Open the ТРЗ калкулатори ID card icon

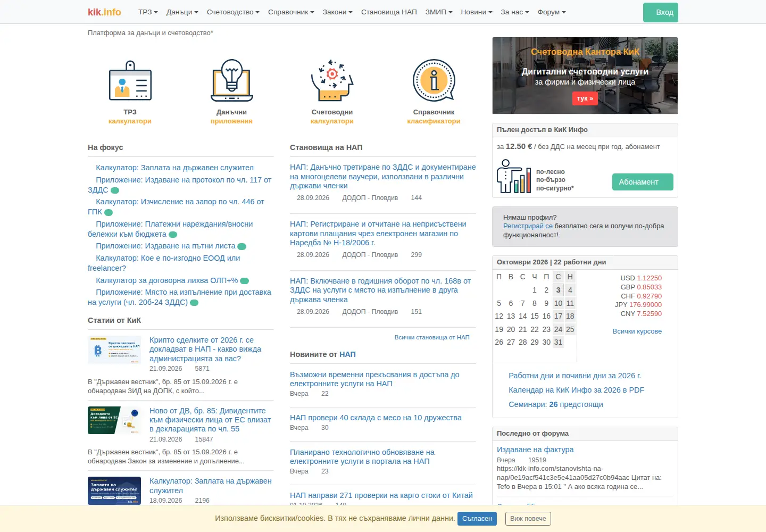click(130, 80)
